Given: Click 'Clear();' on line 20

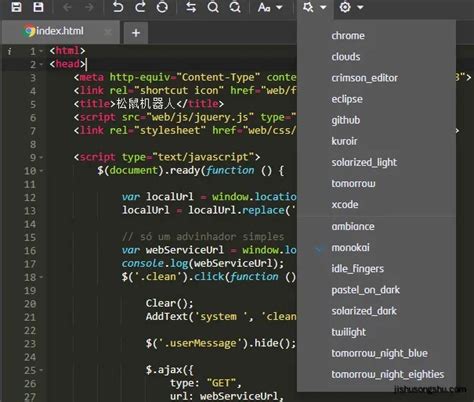Looking at the screenshot, I should point(169,303).
